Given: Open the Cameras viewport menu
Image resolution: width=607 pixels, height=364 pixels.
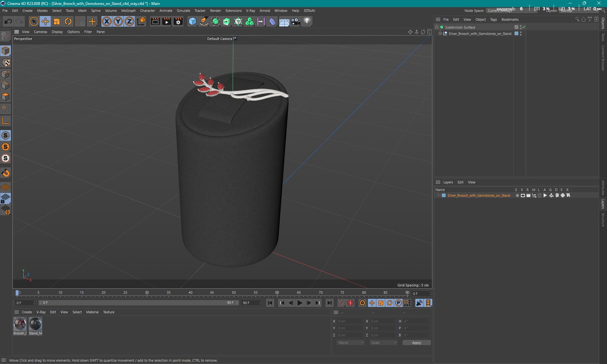Looking at the screenshot, I should 40,32.
